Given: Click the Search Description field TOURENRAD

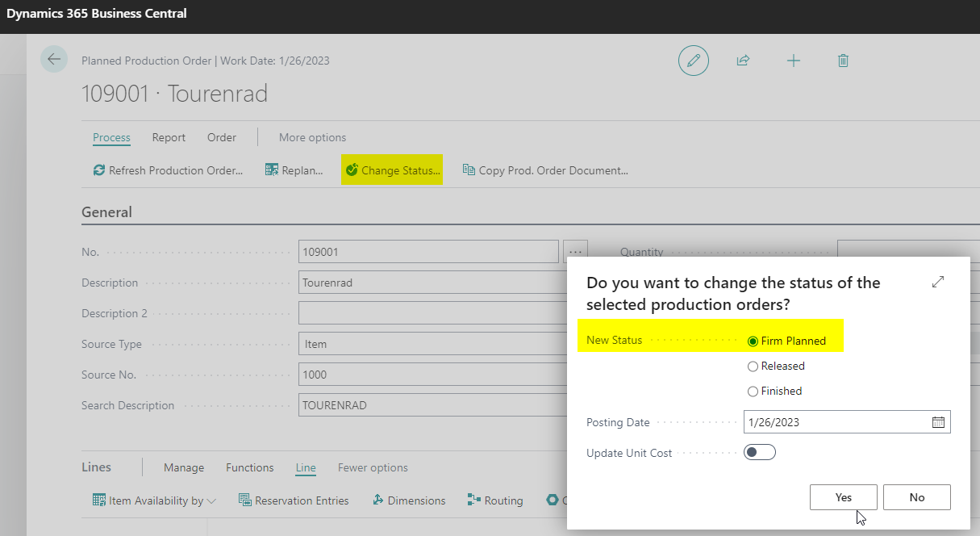Looking at the screenshot, I should pyautogui.click(x=433, y=405).
